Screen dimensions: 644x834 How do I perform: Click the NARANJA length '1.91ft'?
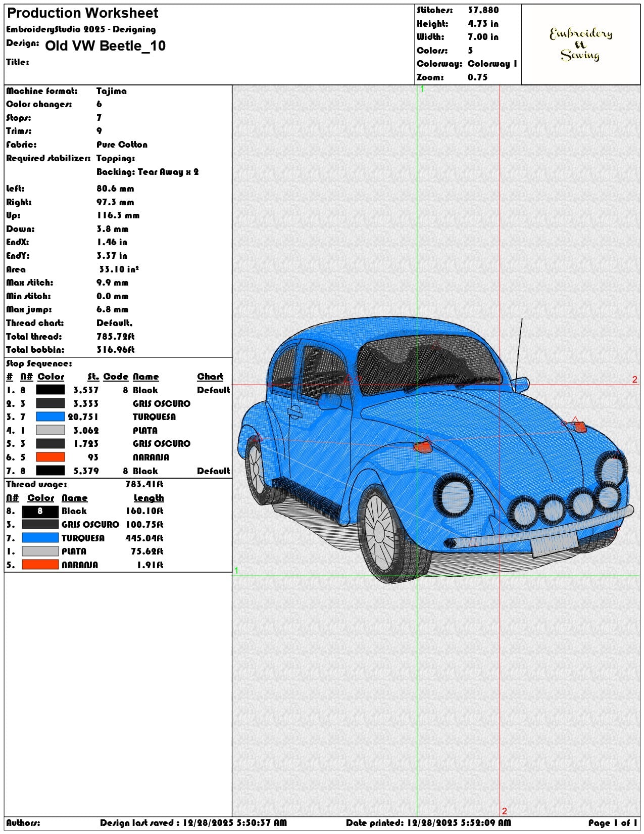click(x=151, y=565)
